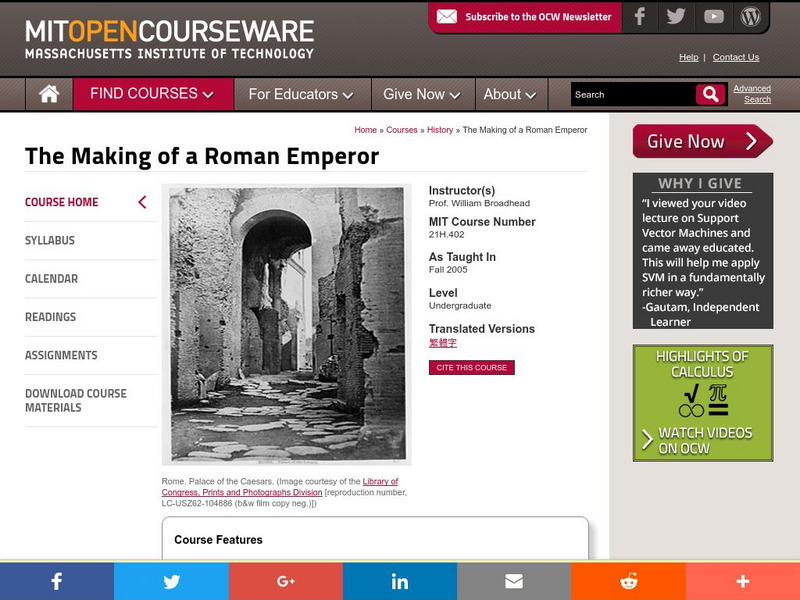Share on Google Plus from the bottom bar
Screen dimensions: 800x600
tap(286, 581)
